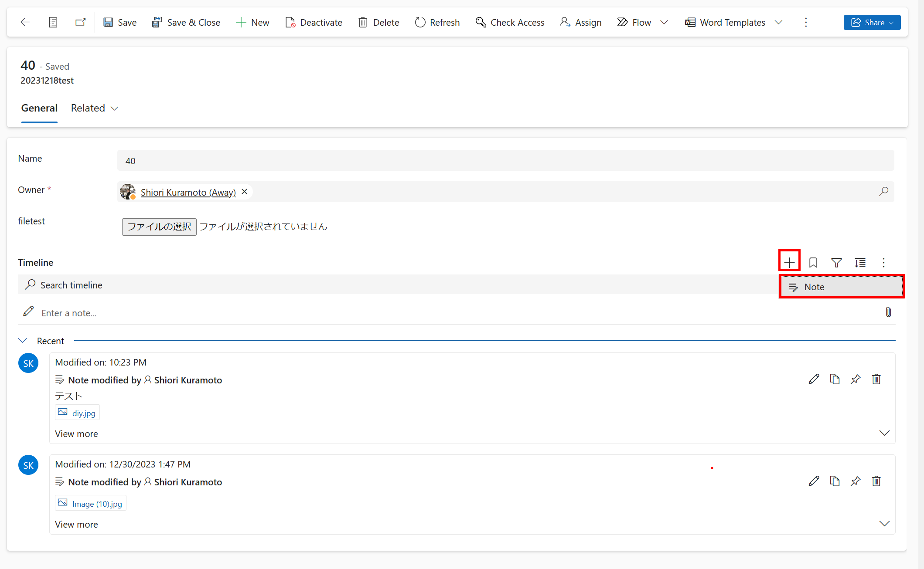The width and height of the screenshot is (924, 569).
Task: Pin the diy.jpg note in the timeline
Action: (856, 379)
